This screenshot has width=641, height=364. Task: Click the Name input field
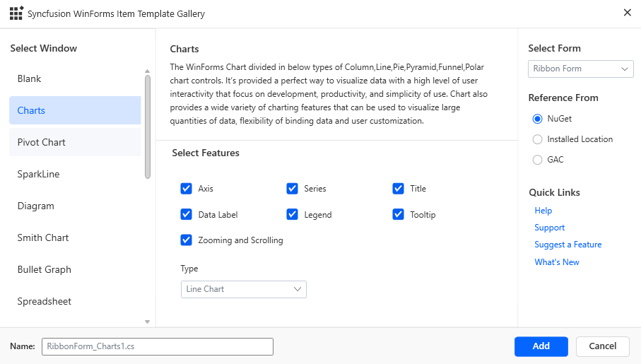[x=158, y=346]
